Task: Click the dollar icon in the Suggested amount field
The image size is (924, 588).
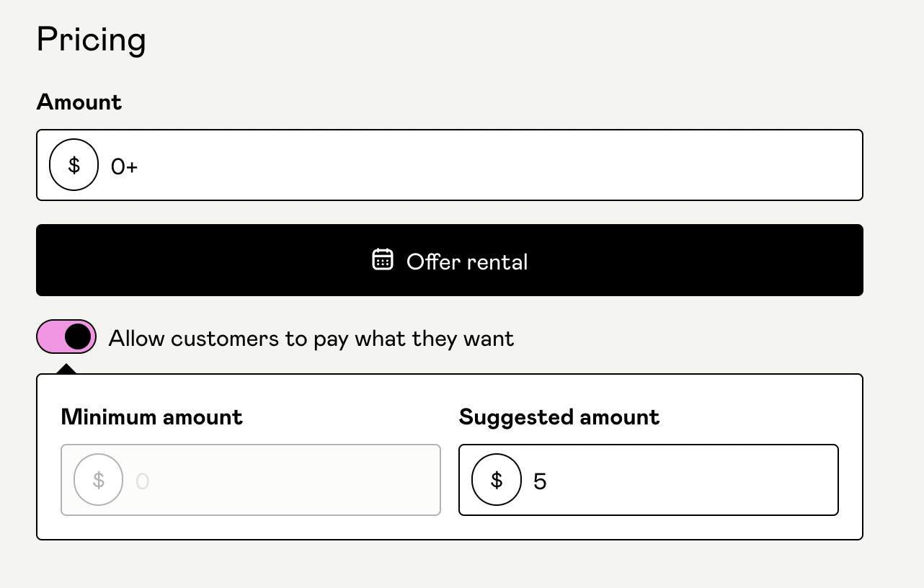Action: pyautogui.click(x=497, y=480)
